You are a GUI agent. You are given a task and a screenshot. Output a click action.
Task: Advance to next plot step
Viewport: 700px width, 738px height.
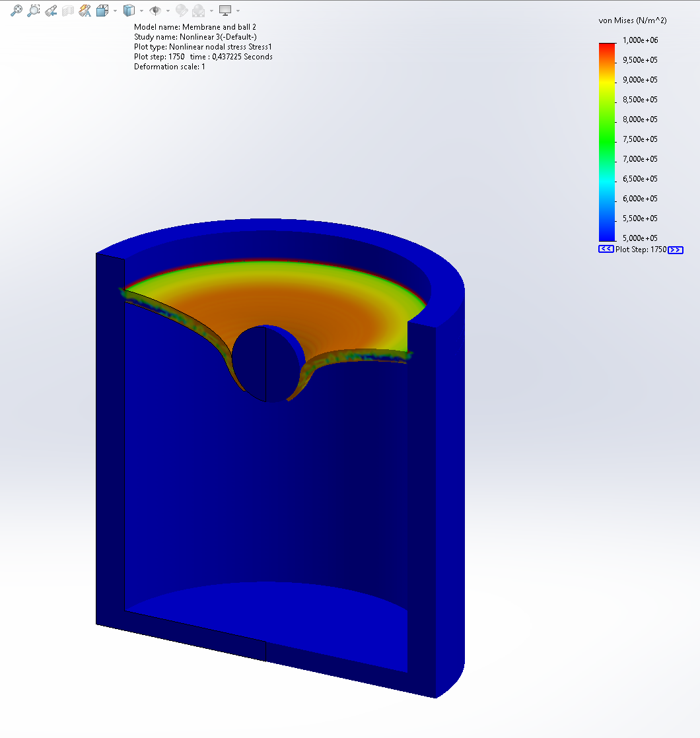point(676,250)
